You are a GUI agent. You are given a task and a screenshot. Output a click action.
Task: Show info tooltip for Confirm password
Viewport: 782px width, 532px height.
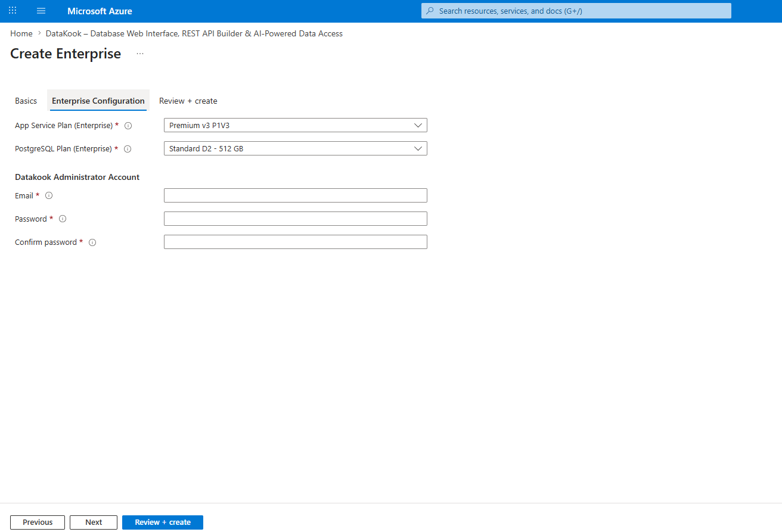(92, 242)
